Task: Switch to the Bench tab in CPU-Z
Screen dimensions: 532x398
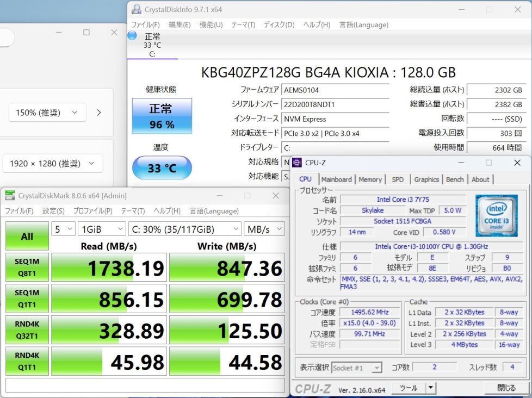Action: point(455,179)
